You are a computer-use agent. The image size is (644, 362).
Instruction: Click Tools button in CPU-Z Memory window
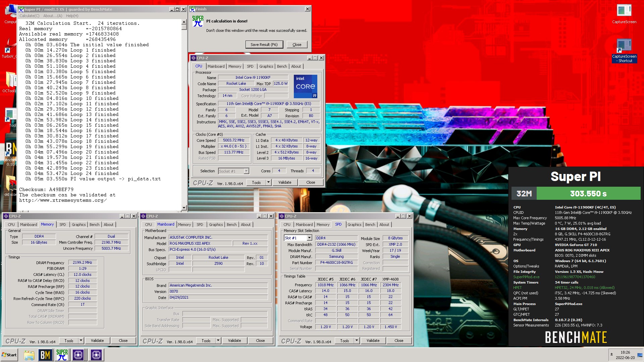pyautogui.click(x=69, y=341)
